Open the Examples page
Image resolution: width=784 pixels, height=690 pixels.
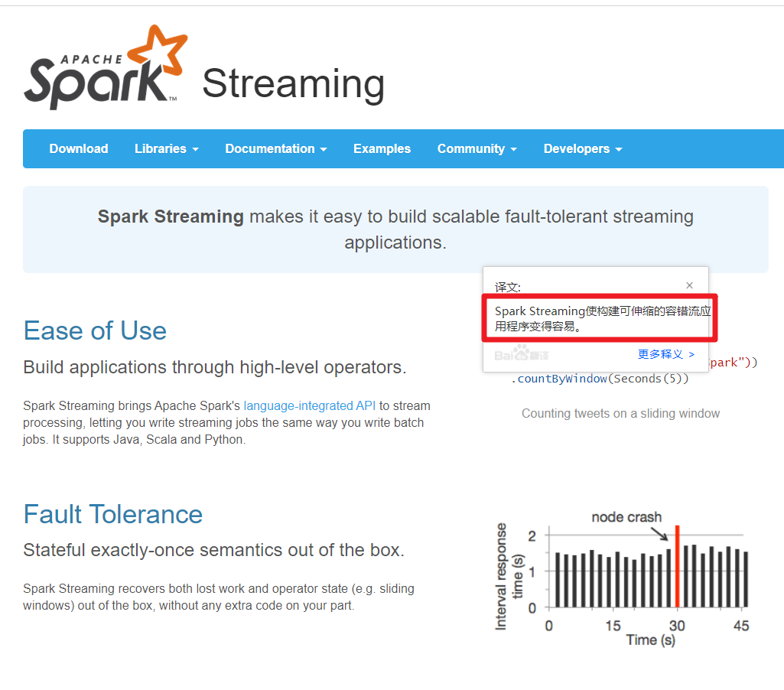[382, 148]
